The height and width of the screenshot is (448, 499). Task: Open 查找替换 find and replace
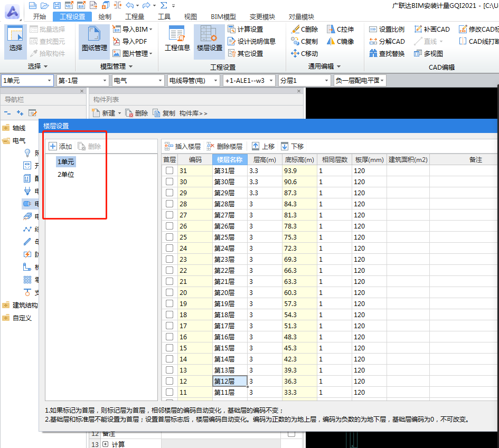click(x=387, y=53)
